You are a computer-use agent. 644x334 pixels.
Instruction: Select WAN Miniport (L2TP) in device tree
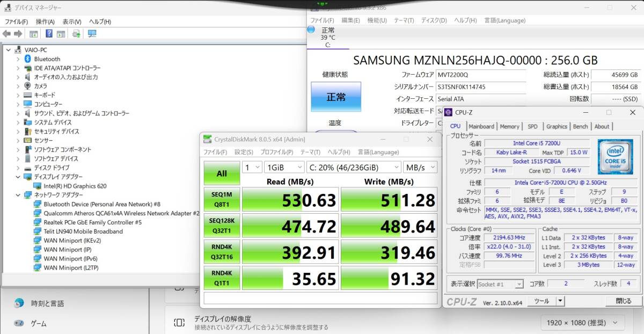pyautogui.click(x=71, y=267)
